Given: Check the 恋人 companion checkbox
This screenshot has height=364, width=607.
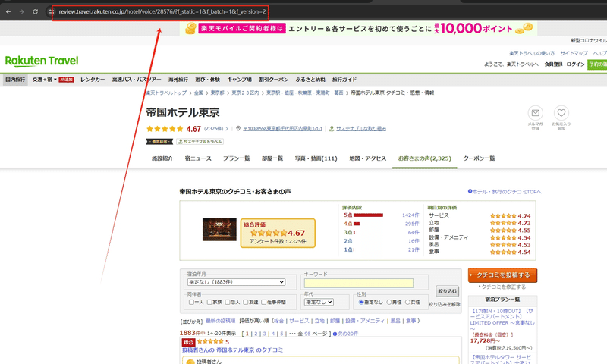Looking at the screenshot, I should click(x=228, y=302).
